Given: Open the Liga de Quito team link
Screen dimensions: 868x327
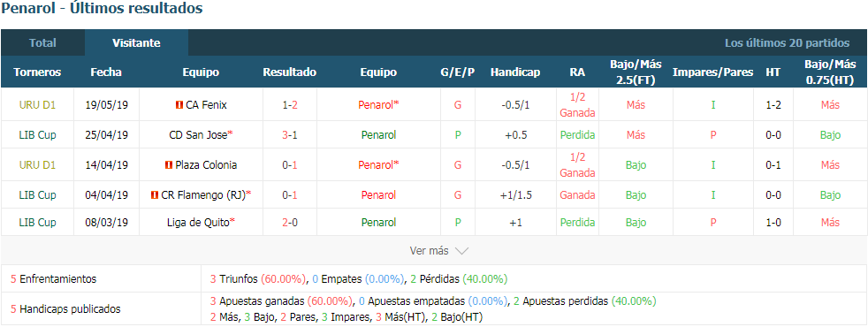Looking at the screenshot, I should (198, 223).
